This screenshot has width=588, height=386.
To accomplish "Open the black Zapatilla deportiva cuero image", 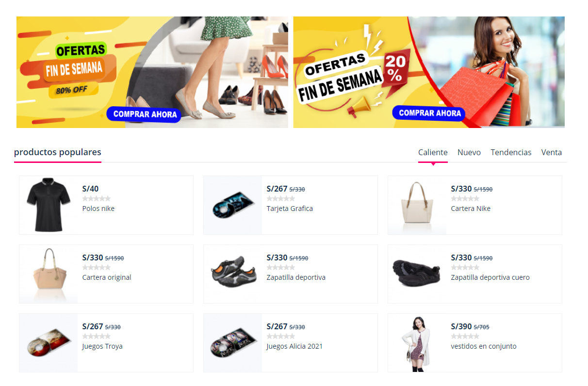I will pyautogui.click(x=417, y=274).
